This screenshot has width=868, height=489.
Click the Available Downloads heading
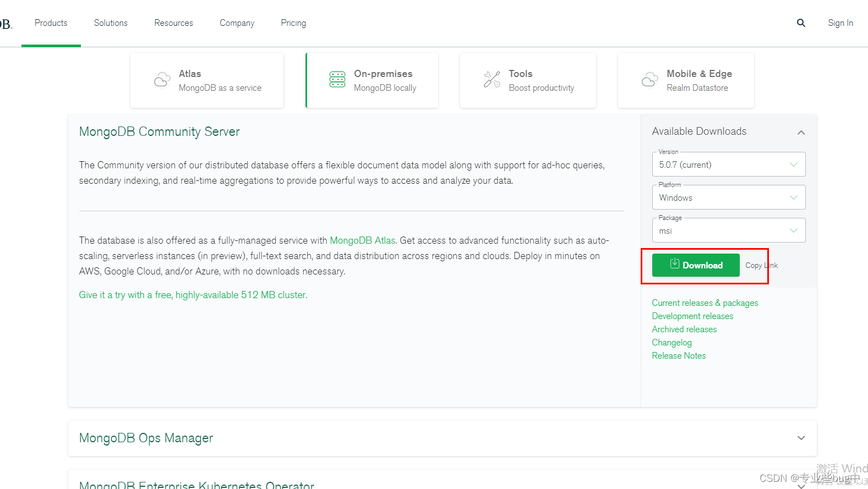[699, 131]
